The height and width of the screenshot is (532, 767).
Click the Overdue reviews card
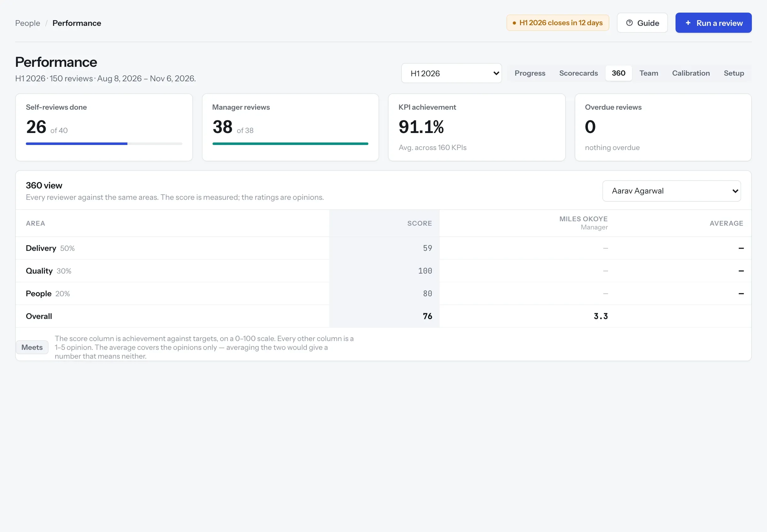[663, 127]
